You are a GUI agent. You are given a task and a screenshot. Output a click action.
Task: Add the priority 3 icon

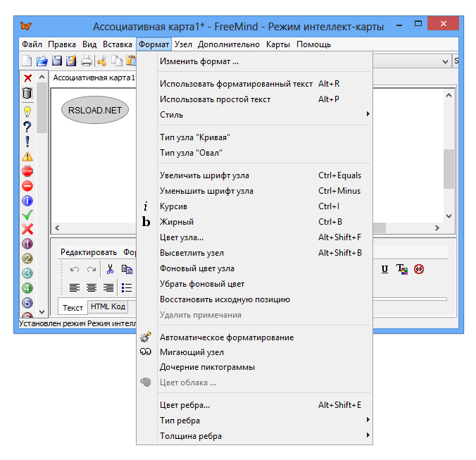pos(27,273)
